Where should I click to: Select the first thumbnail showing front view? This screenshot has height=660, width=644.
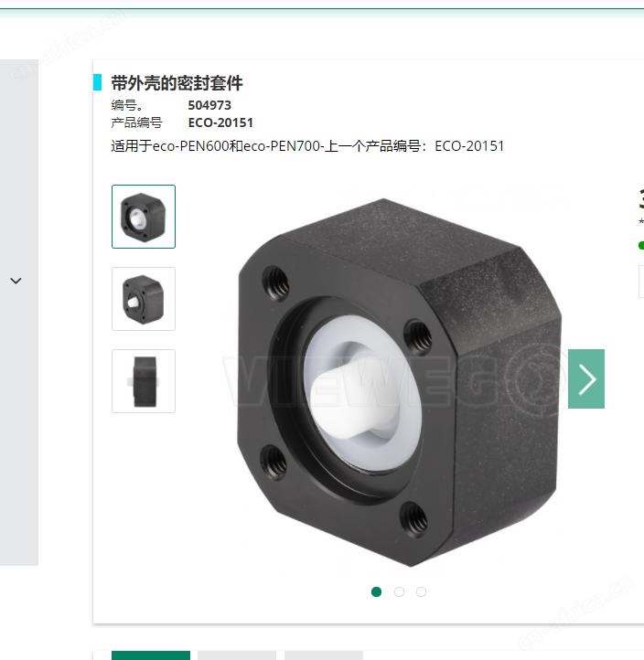144,217
